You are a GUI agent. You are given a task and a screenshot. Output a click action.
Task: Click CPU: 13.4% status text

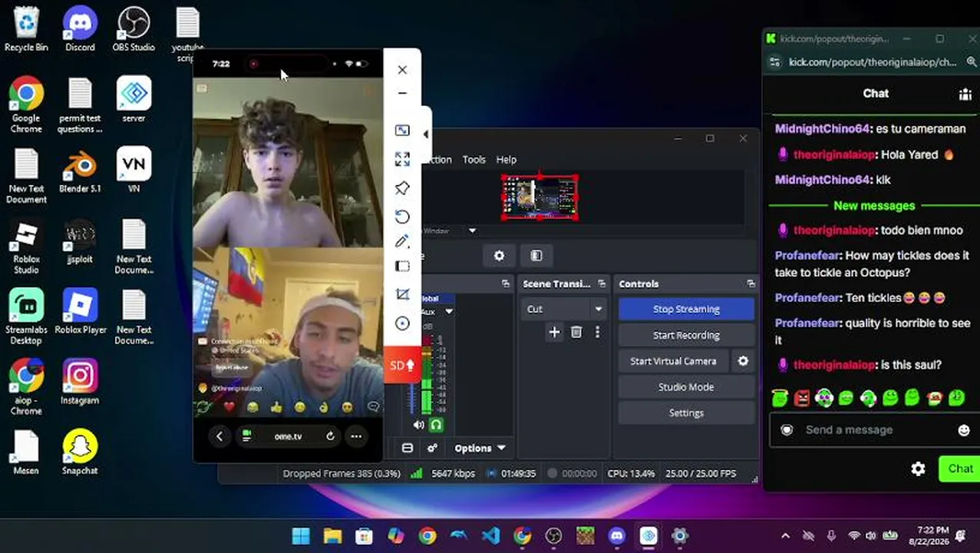pyautogui.click(x=631, y=473)
